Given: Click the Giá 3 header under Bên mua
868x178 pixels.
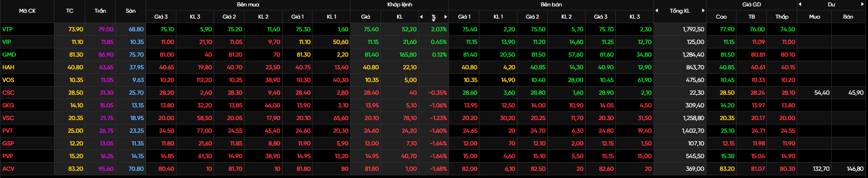Looking at the screenshot, I should (161, 17).
